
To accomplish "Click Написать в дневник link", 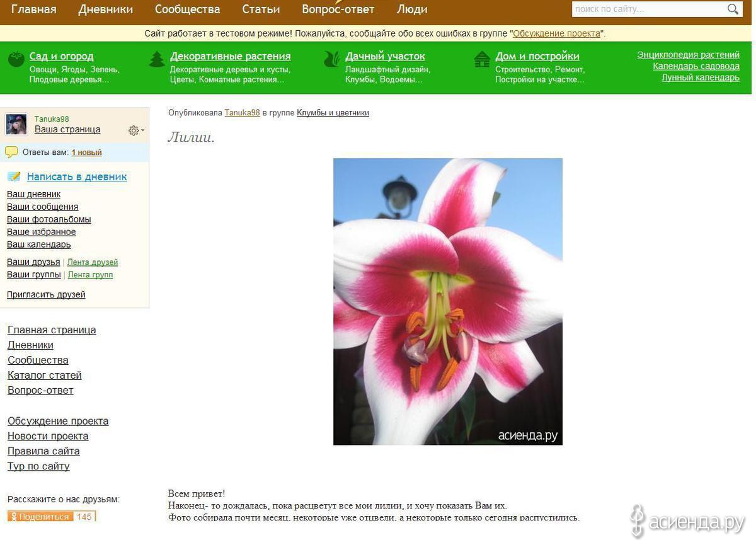I will [77, 176].
